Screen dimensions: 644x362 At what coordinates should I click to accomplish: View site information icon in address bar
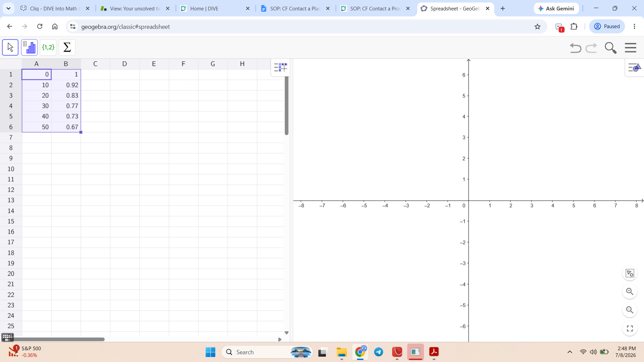[72, 26]
